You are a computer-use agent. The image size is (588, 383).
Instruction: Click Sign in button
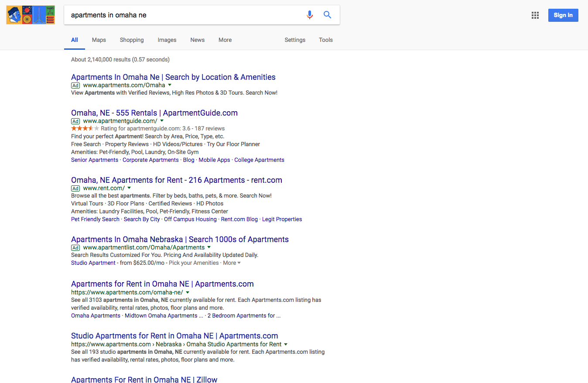coord(563,15)
